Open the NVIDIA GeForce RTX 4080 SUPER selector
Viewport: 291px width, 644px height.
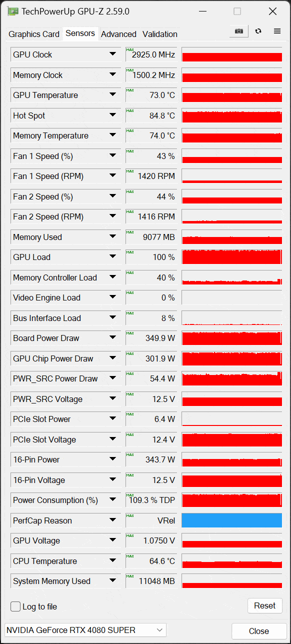point(85,630)
